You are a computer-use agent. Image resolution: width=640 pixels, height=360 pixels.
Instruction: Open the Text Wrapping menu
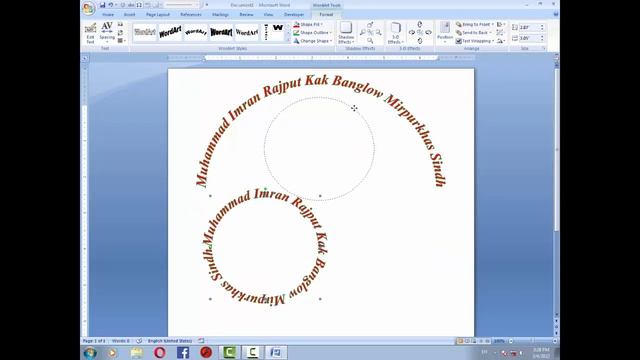(x=475, y=41)
